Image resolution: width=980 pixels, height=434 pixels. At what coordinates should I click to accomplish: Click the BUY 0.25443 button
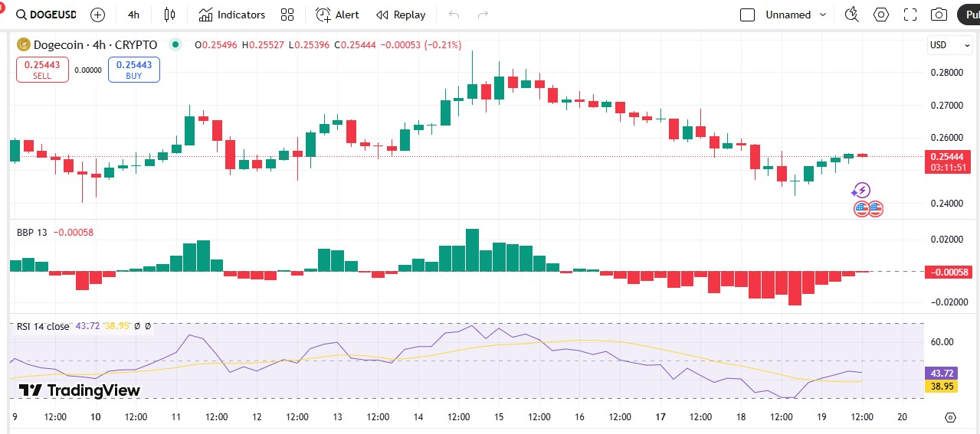[134, 70]
